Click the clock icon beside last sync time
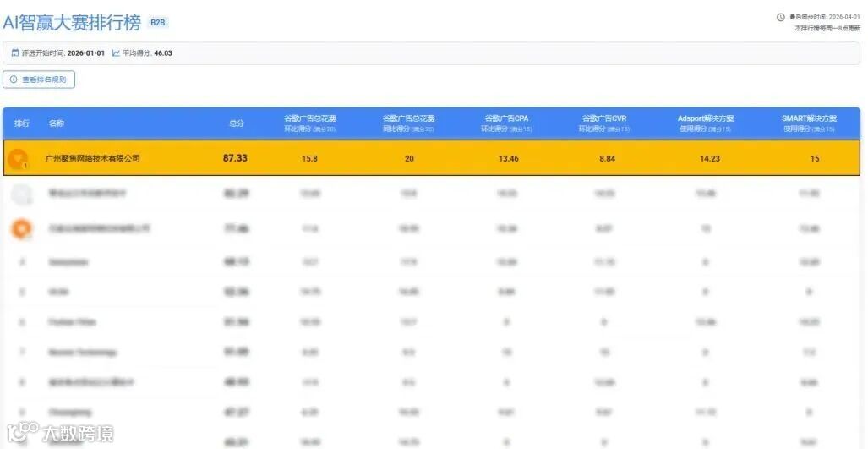Screen dimensions: 868x449 point(781,17)
